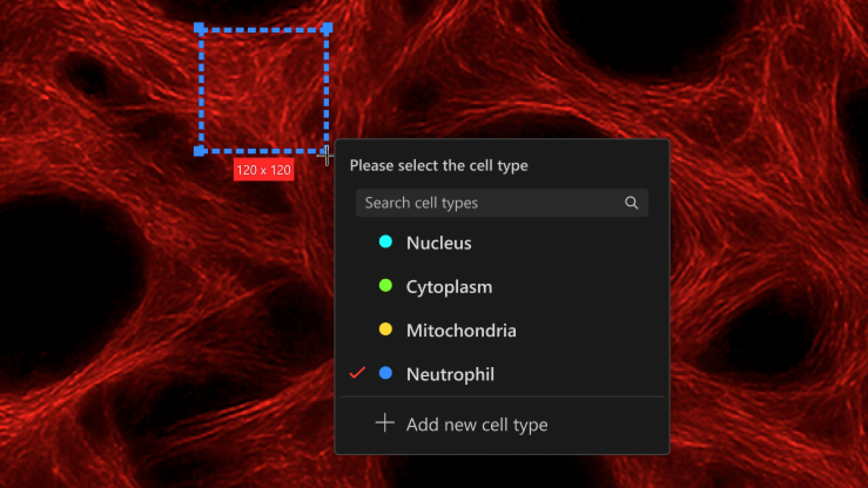Deselect the currently checked Neutrophil option
Image resolution: width=868 pixels, height=488 pixels.
tap(451, 374)
